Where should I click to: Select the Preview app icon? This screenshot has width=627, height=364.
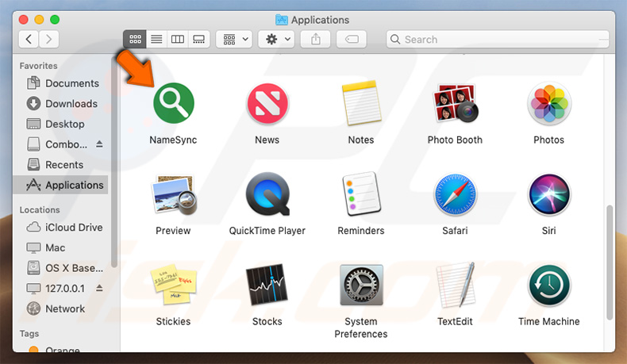174,194
